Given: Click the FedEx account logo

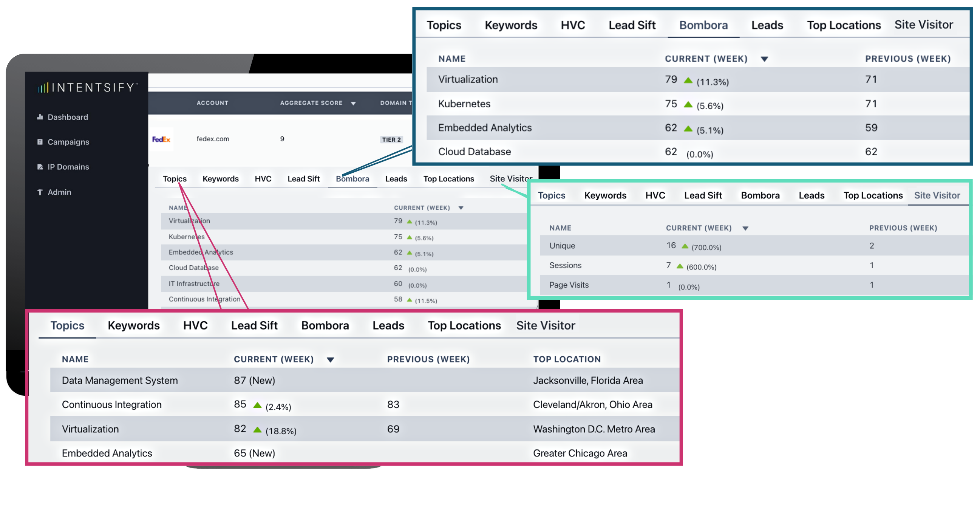Looking at the screenshot, I should point(161,139).
